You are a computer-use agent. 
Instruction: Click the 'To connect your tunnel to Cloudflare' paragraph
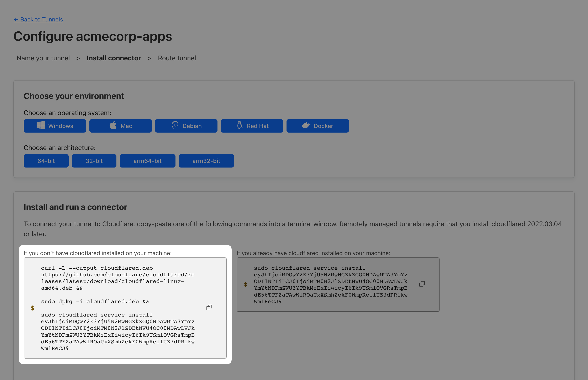tap(293, 229)
